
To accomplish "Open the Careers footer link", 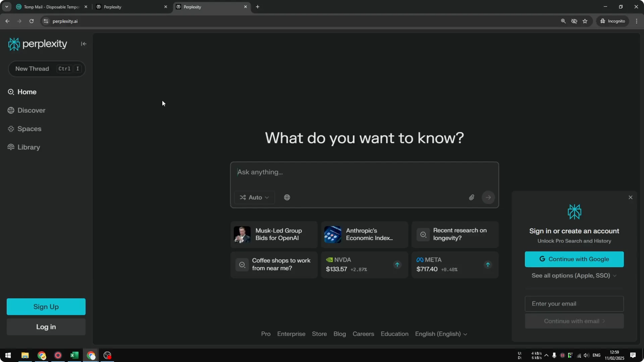I will pyautogui.click(x=363, y=334).
